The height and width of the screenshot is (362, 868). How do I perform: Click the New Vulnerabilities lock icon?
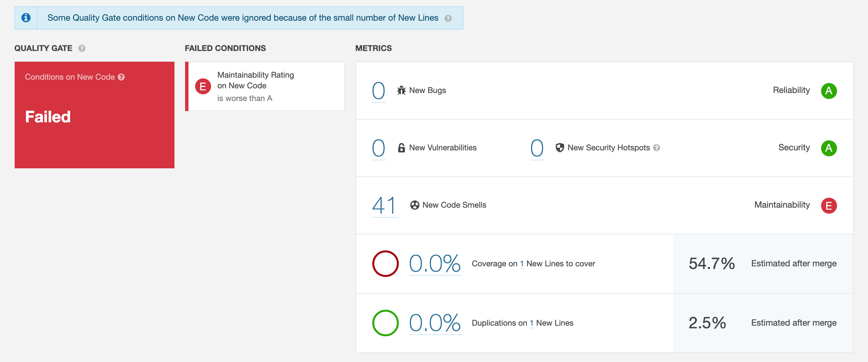(401, 148)
